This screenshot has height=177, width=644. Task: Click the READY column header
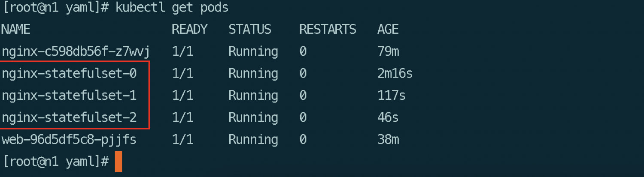coord(189,30)
